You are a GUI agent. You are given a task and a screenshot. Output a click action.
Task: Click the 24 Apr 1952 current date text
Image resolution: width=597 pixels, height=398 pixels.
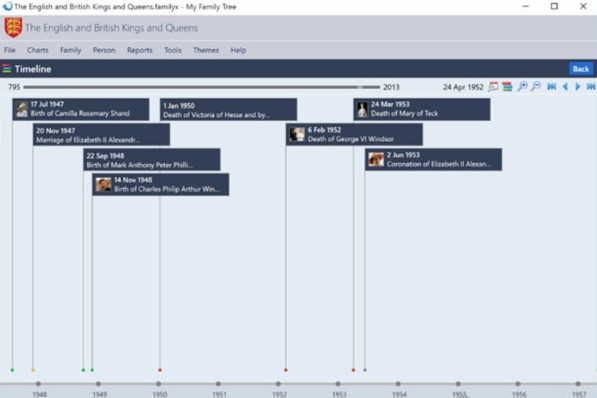coord(463,87)
